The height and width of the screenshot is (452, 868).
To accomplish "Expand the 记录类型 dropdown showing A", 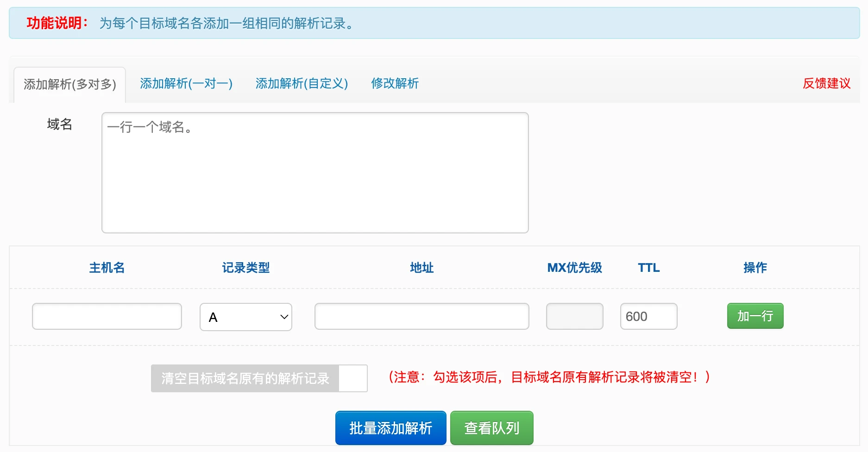I will pos(246,317).
